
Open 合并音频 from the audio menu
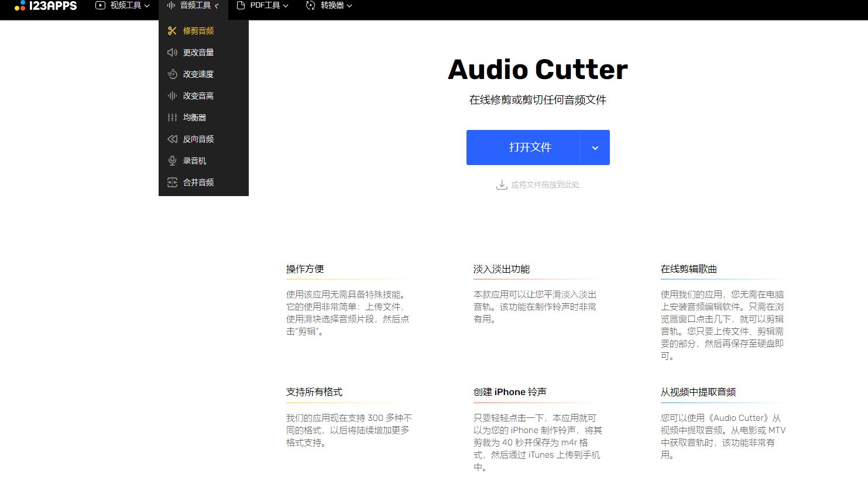click(204, 183)
